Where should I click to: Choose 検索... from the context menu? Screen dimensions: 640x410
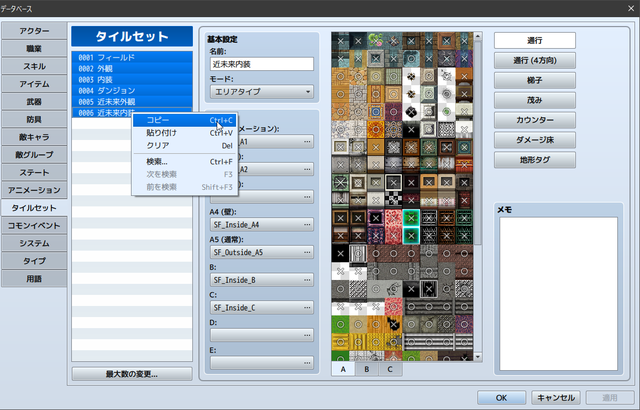click(x=185, y=162)
